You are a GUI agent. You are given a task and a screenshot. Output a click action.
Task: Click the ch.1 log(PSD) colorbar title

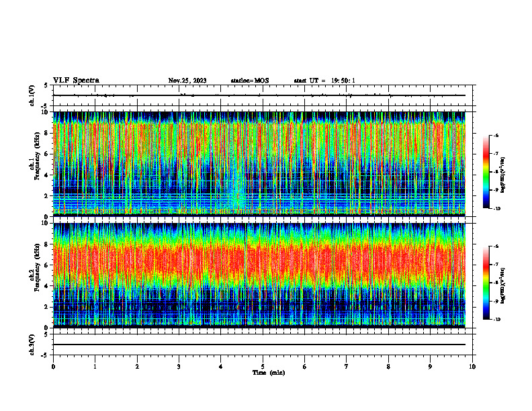(x=503, y=175)
